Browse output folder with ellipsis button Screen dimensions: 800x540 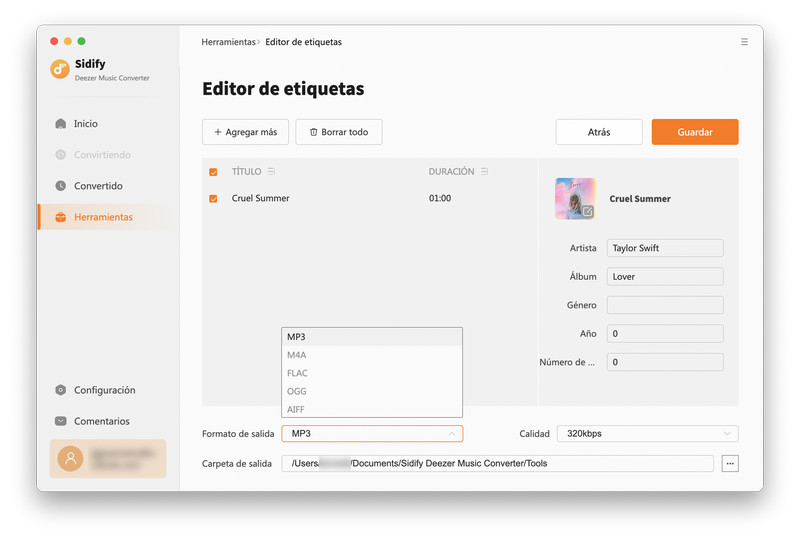(x=730, y=463)
